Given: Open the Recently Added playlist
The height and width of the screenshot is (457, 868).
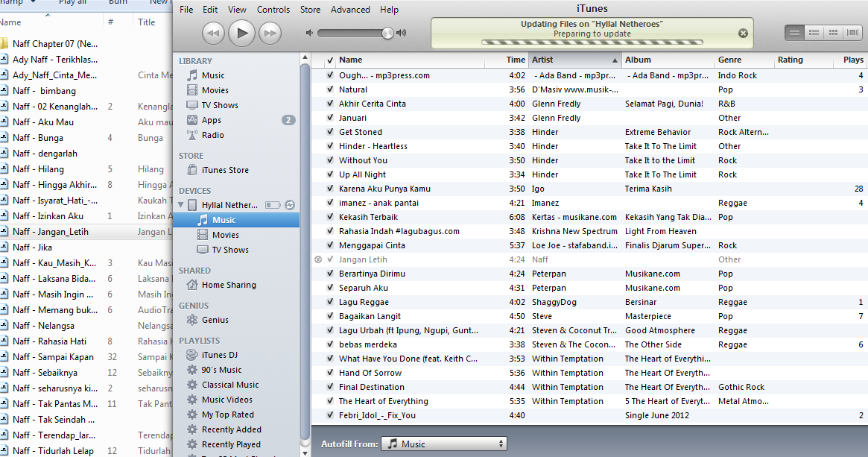Looking at the screenshot, I should (232, 430).
